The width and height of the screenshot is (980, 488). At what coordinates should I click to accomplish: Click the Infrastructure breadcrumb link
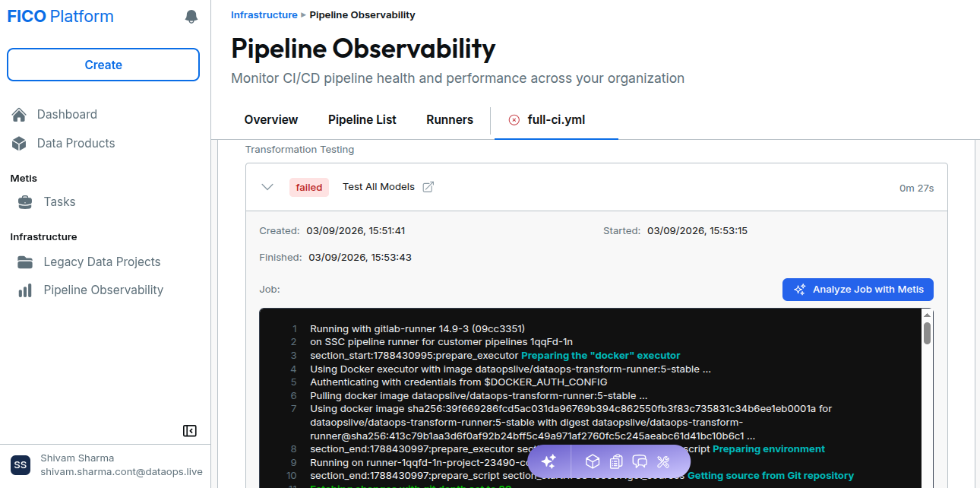click(x=264, y=14)
